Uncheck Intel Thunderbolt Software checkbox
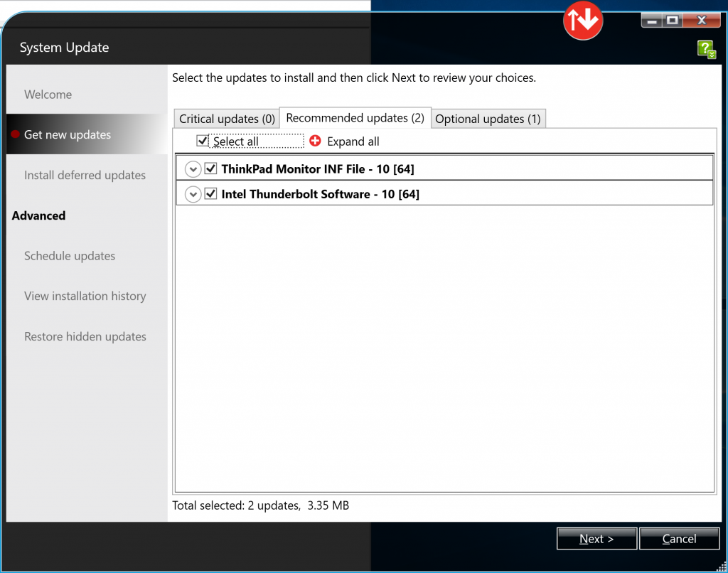Viewport: 728px width, 573px height. pyautogui.click(x=210, y=193)
